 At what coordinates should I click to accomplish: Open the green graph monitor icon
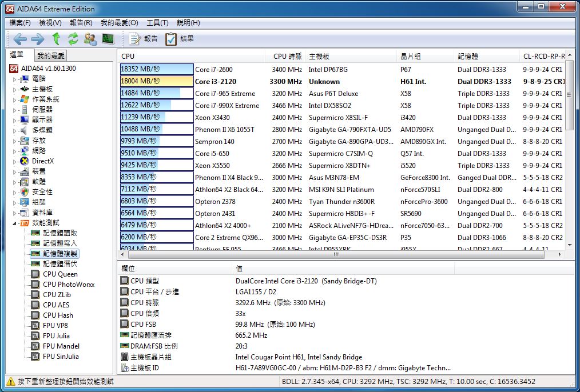click(x=108, y=38)
